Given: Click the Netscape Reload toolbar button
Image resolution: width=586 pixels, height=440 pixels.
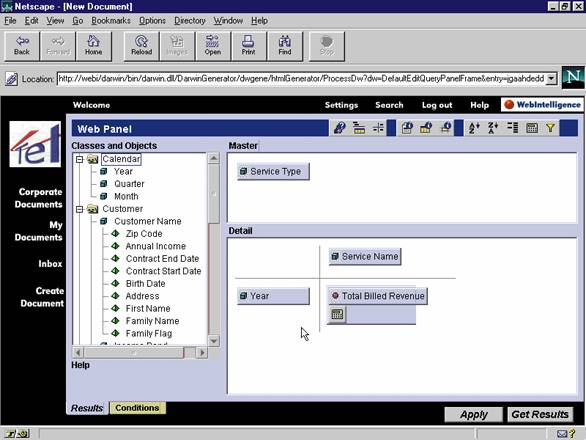Looking at the screenshot, I should point(141,46).
